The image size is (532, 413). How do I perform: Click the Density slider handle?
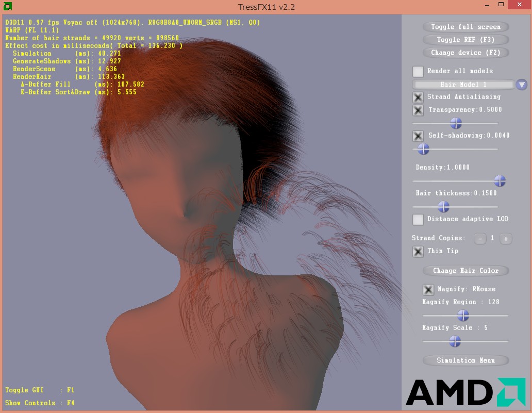(499, 181)
